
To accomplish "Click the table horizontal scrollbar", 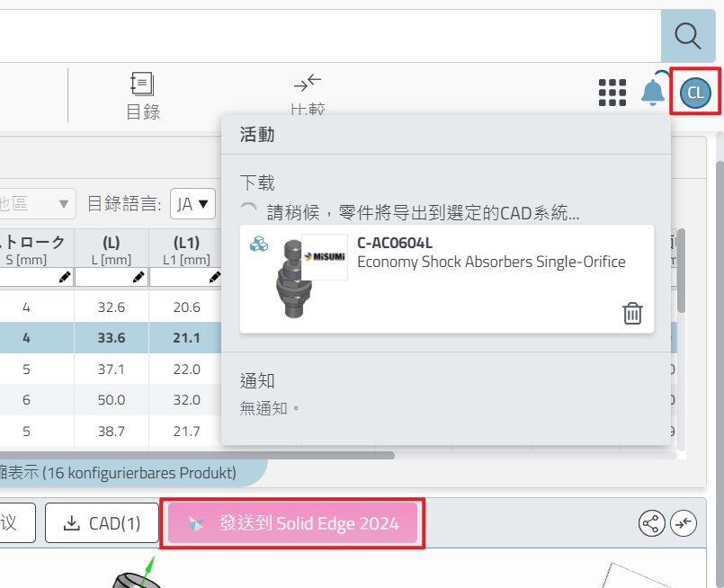I will [197, 456].
